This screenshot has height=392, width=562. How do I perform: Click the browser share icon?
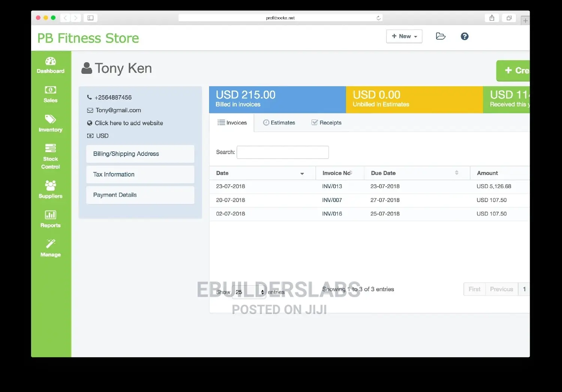pos(492,18)
